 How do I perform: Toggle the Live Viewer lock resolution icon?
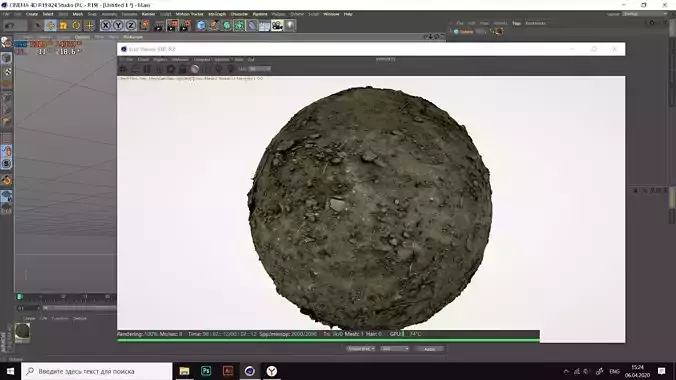(183, 69)
